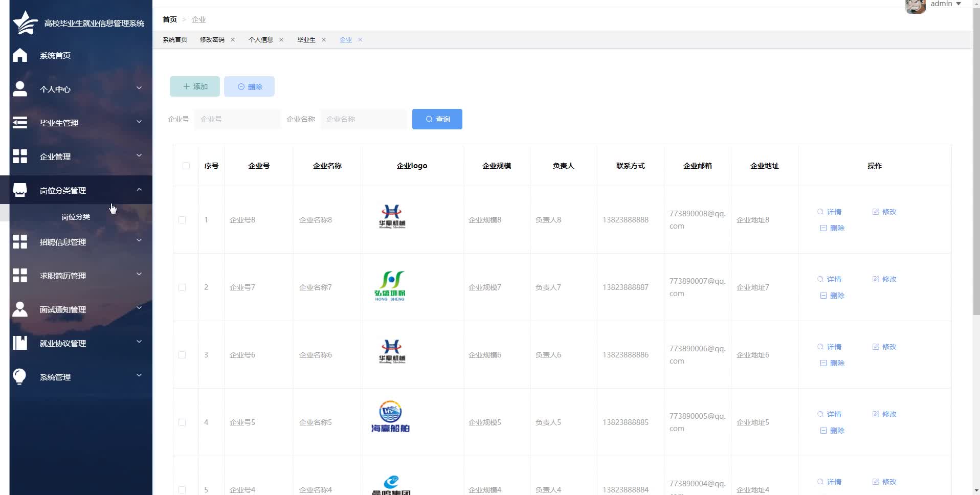Switch to the 毕业生 tab
The width and height of the screenshot is (980, 495).
[306, 39]
